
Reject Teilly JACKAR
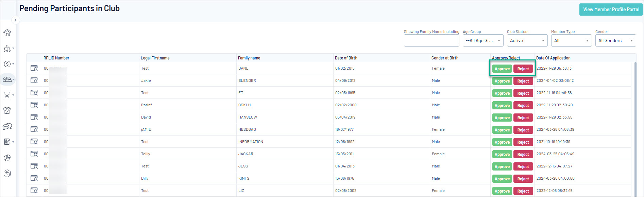[x=523, y=154]
